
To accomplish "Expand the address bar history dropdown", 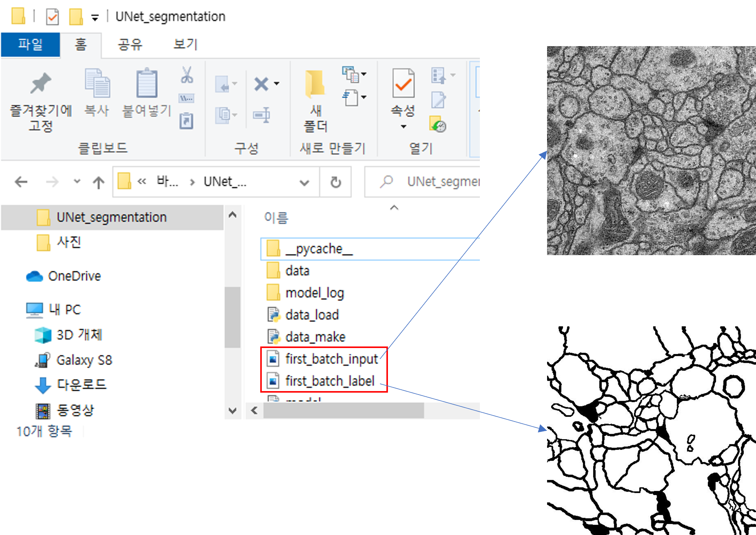I will [304, 182].
